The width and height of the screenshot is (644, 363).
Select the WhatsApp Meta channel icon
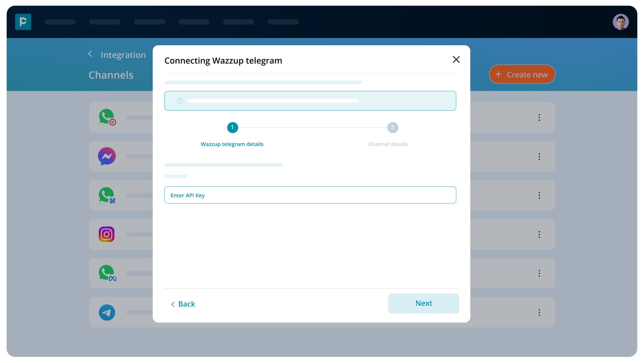click(x=107, y=273)
